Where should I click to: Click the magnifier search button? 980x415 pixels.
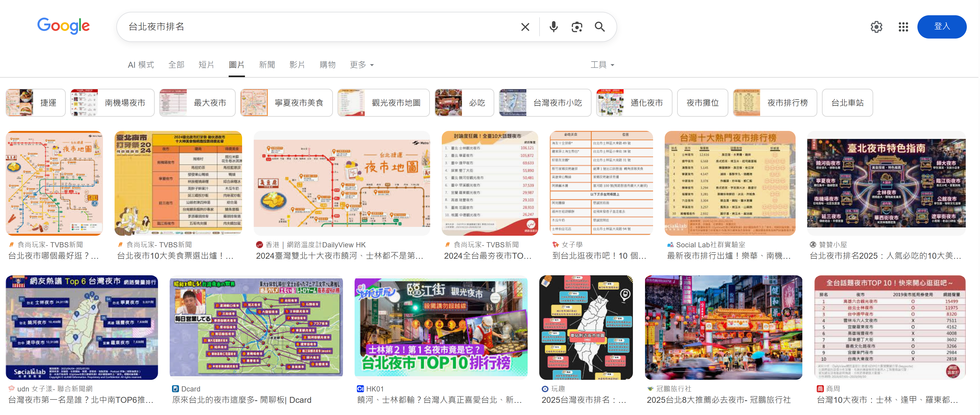coord(600,27)
